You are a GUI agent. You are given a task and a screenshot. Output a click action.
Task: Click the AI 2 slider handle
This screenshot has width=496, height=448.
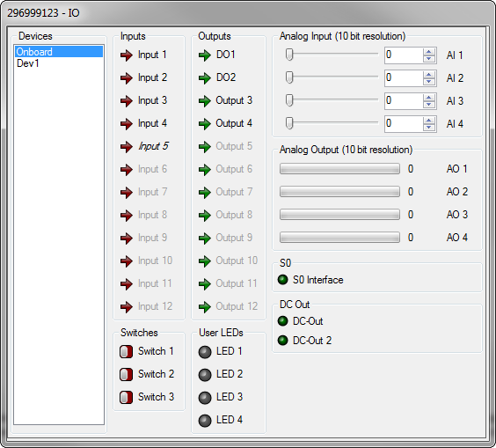pos(289,77)
